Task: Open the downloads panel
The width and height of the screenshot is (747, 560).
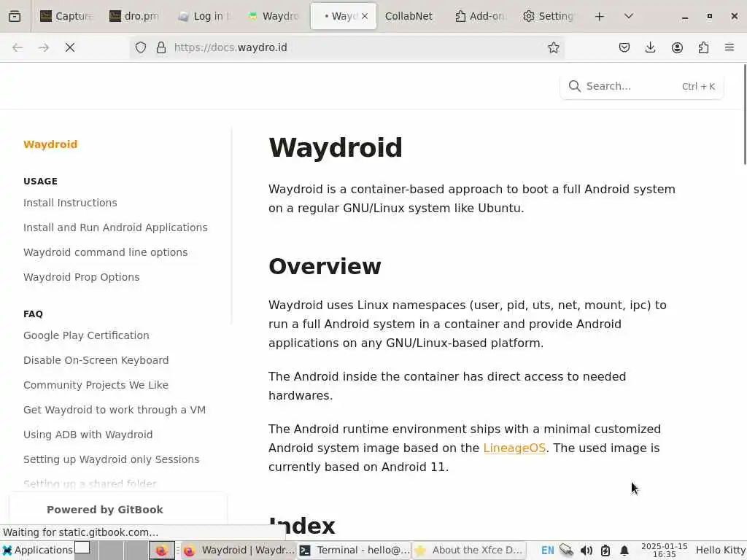Action: click(x=650, y=47)
